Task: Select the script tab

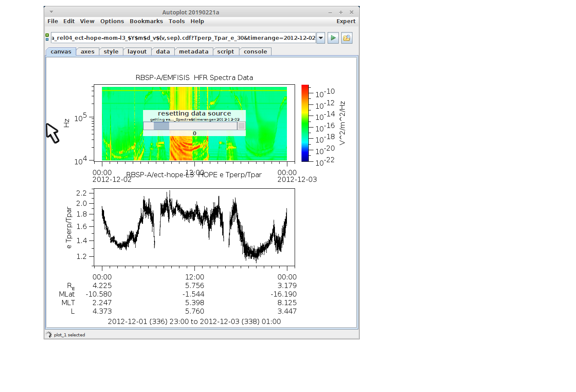Action: (225, 52)
